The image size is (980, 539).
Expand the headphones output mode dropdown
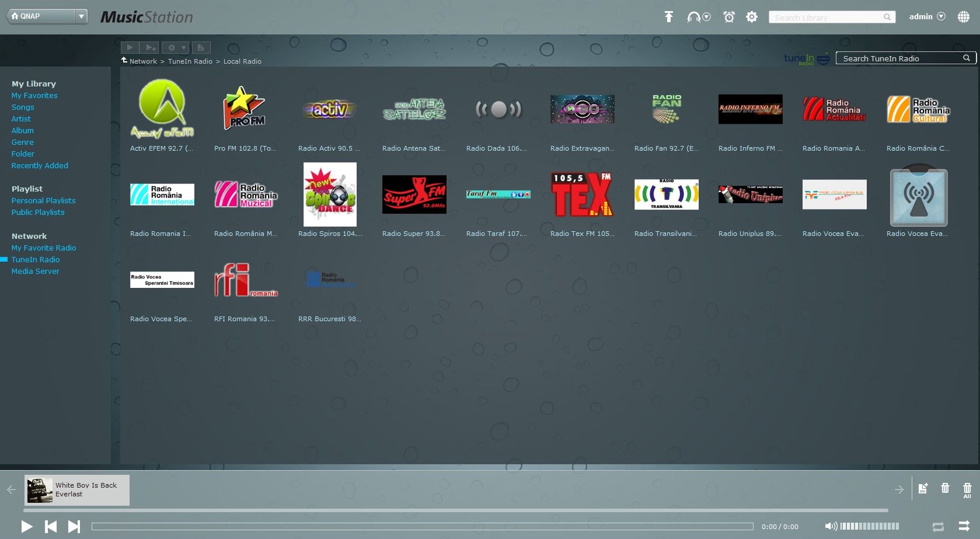click(x=707, y=17)
